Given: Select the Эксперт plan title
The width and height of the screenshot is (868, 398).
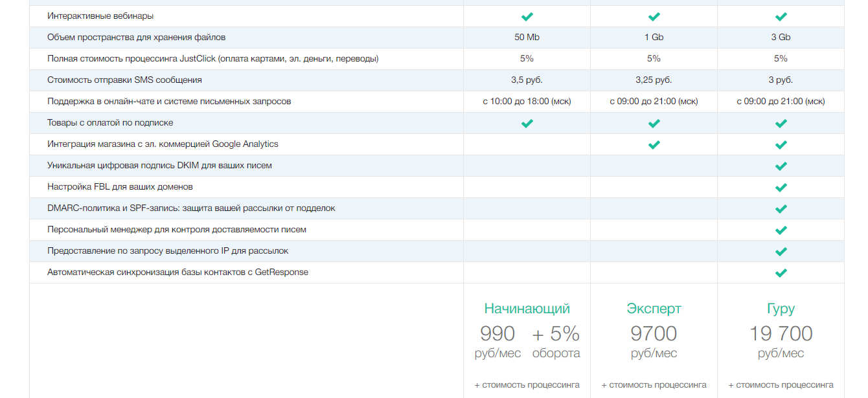Looking at the screenshot, I should tap(654, 309).
